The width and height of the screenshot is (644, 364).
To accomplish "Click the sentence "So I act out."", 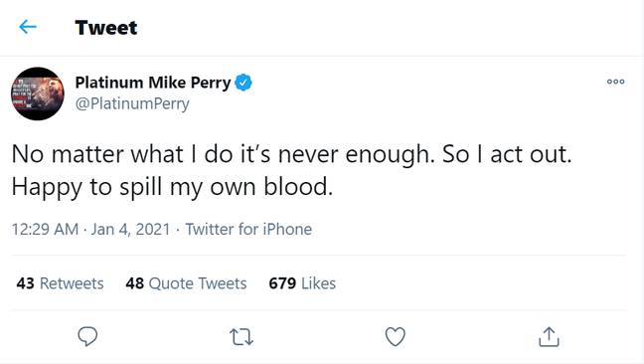I will 507,154.
